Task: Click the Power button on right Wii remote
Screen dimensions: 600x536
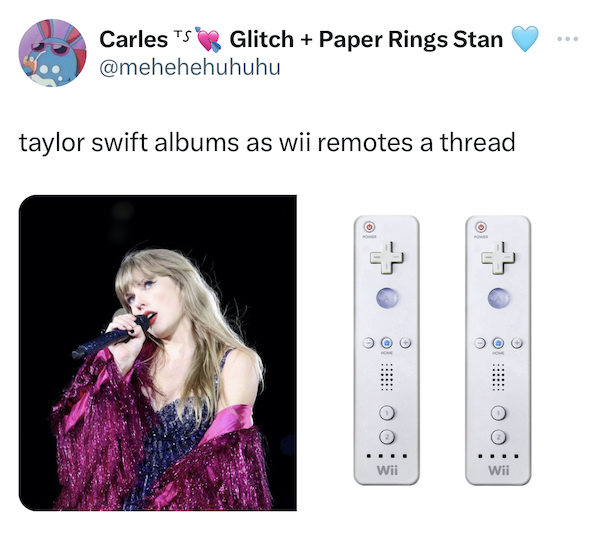Action: point(481,227)
